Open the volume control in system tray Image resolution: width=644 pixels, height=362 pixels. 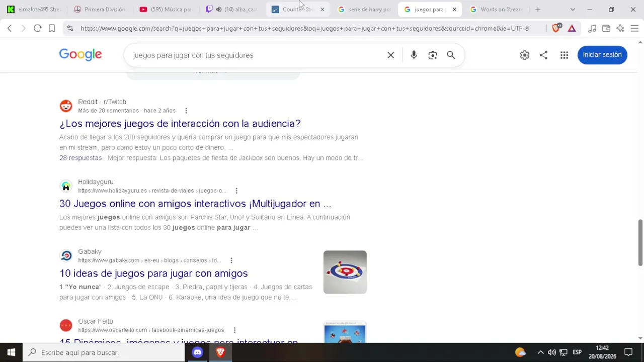click(x=552, y=352)
